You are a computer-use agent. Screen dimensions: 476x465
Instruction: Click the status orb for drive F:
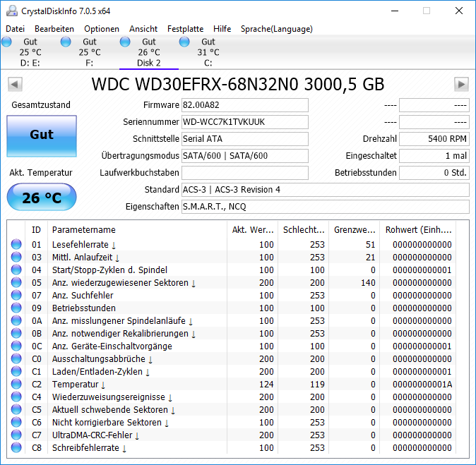[x=66, y=42]
